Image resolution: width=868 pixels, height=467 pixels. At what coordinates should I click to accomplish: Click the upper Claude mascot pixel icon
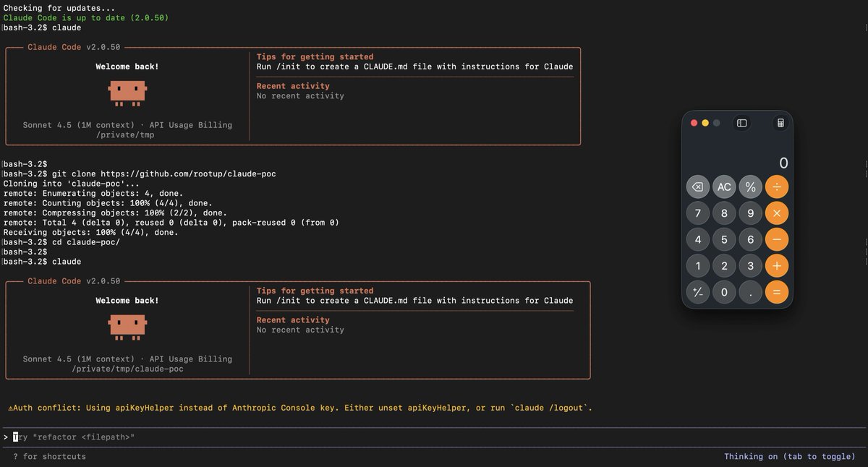[x=127, y=92]
